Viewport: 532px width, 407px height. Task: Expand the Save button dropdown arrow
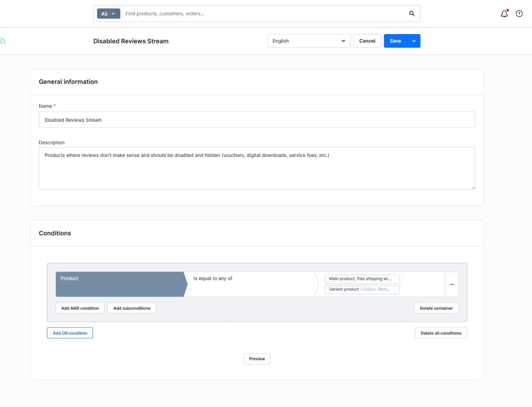(414, 41)
